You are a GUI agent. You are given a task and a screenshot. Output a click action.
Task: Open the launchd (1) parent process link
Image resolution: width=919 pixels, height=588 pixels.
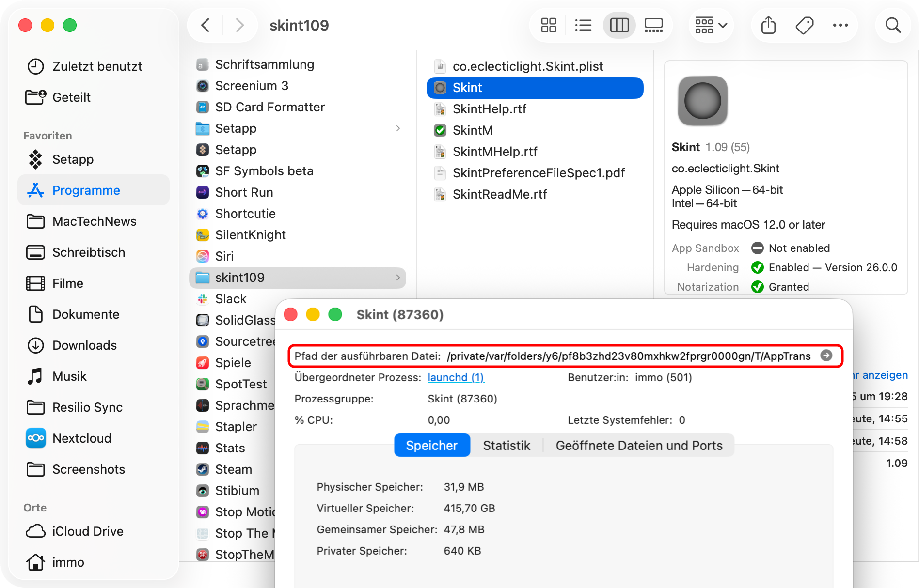pos(456,377)
